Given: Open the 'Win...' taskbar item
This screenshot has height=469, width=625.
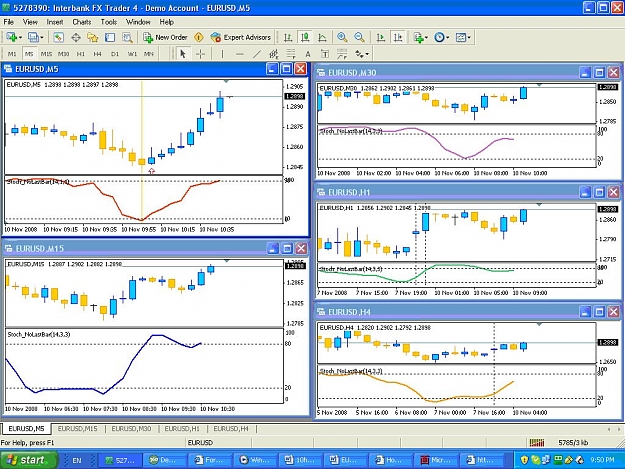Looking at the screenshot, I should click(255, 460).
